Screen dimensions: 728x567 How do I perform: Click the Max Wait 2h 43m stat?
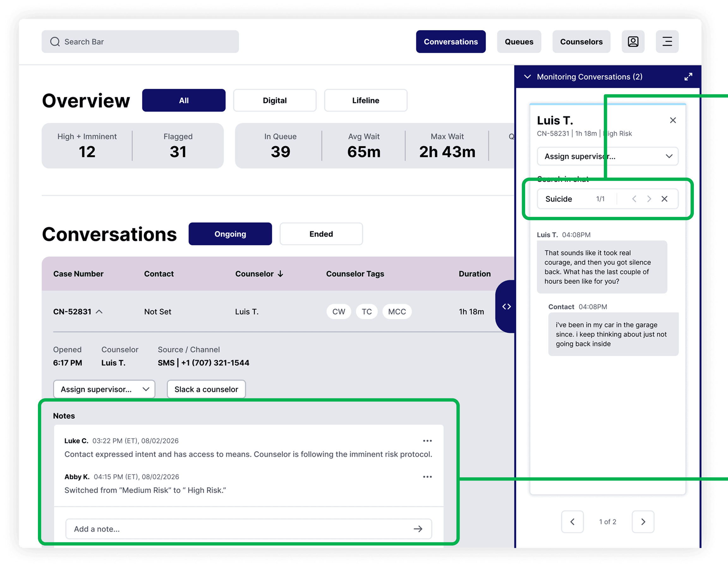pos(447,146)
